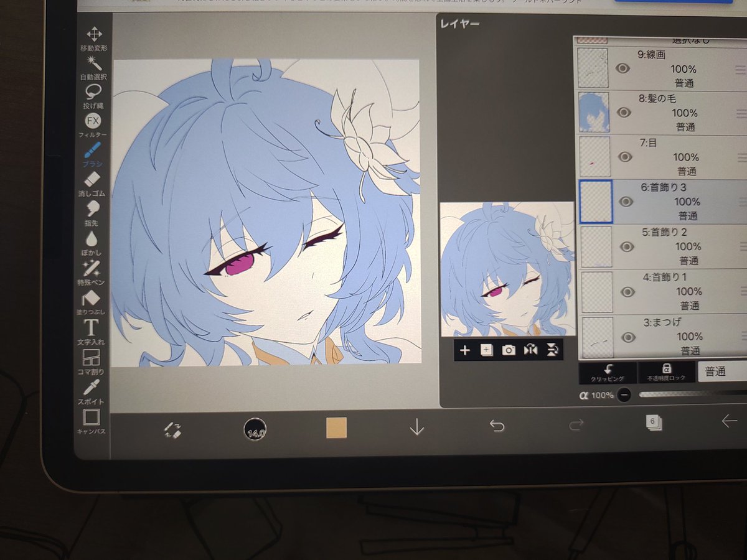Screen dimensions: 747x560
Task: Adjust the layer opacity slider
Action: point(692,393)
